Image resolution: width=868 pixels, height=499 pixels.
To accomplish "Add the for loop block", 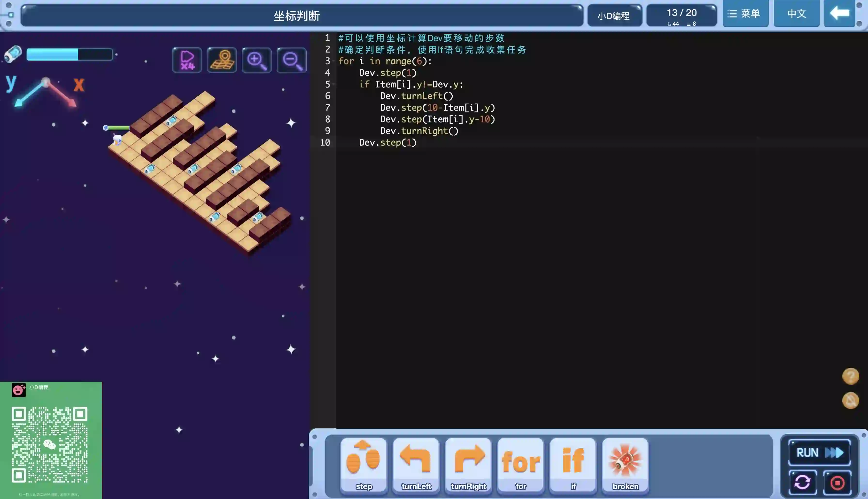I will tap(521, 464).
